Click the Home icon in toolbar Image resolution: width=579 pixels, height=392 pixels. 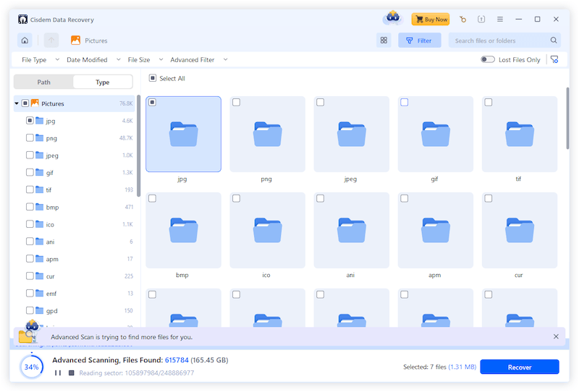coord(25,41)
